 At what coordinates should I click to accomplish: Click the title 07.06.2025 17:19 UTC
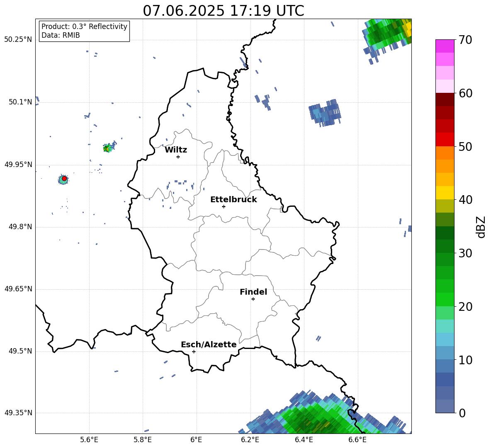click(x=223, y=11)
